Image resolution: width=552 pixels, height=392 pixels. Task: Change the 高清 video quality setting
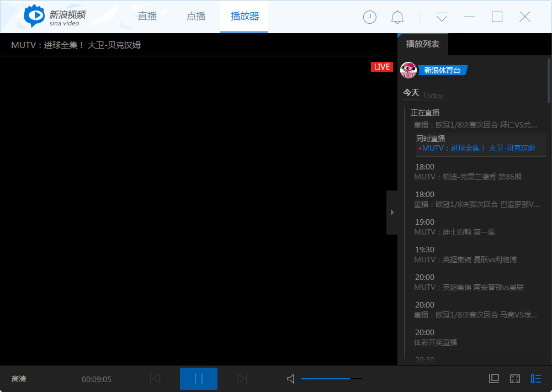pyautogui.click(x=19, y=379)
